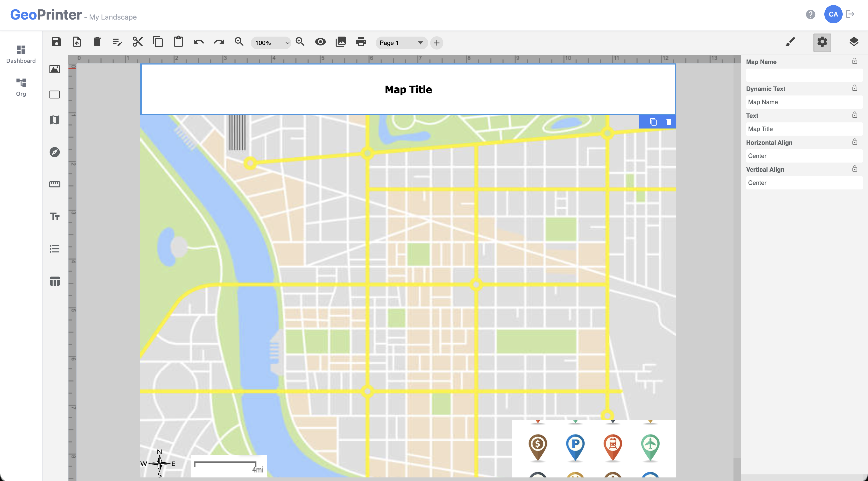
Task: Redo the last action
Action: click(219, 42)
